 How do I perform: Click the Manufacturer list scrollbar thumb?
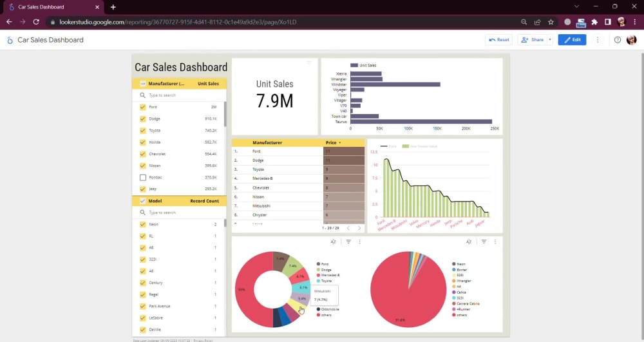(x=225, y=114)
